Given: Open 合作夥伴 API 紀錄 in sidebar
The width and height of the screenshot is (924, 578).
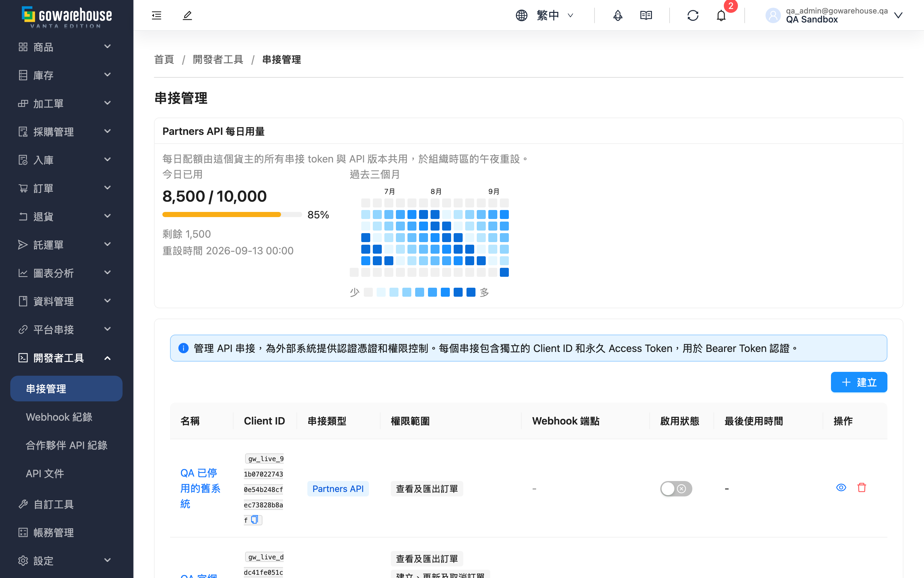Looking at the screenshot, I should [66, 445].
